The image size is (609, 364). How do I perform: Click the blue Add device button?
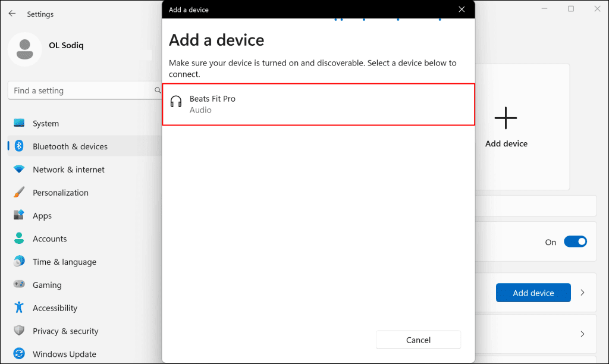point(533,293)
